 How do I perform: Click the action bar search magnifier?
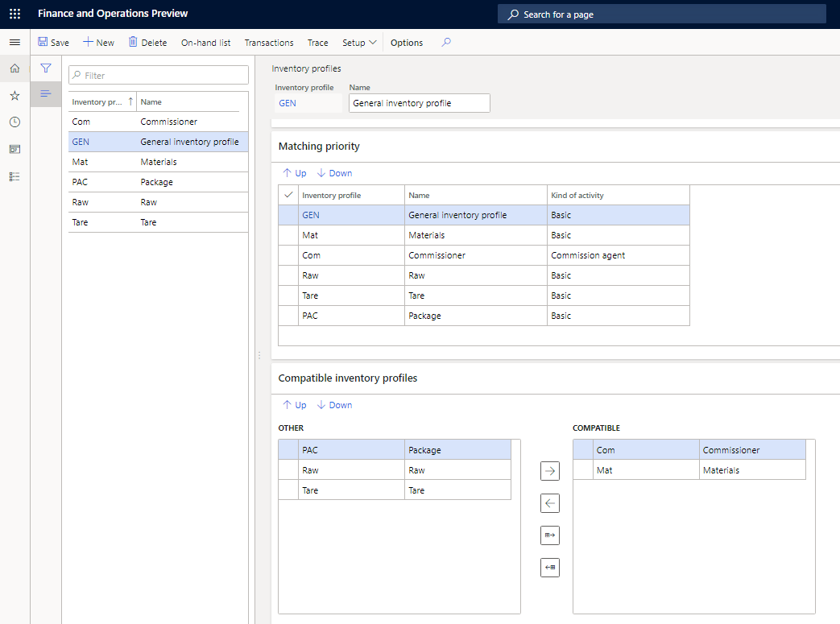446,43
